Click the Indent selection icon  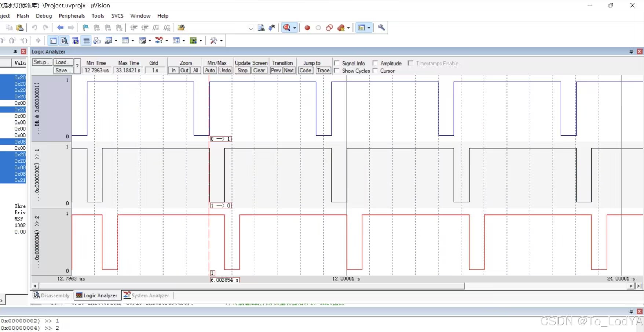(134, 28)
